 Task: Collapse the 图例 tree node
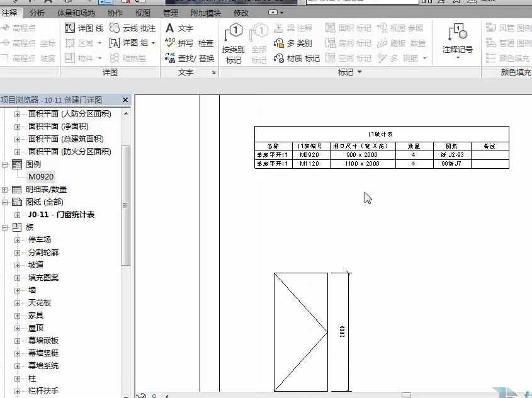pyautogui.click(x=6, y=164)
